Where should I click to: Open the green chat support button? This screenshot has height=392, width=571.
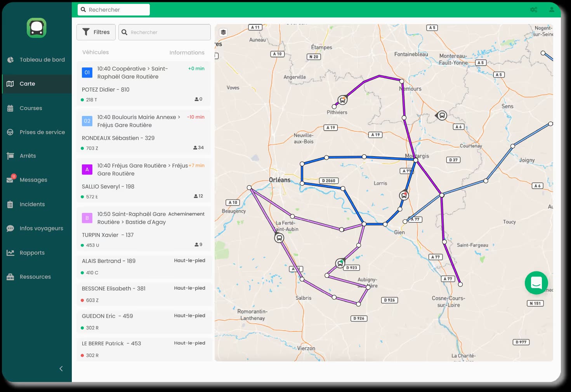(536, 283)
